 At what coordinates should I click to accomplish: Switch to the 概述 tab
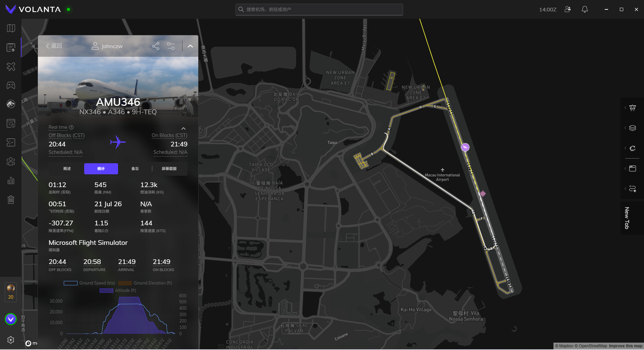(x=67, y=169)
